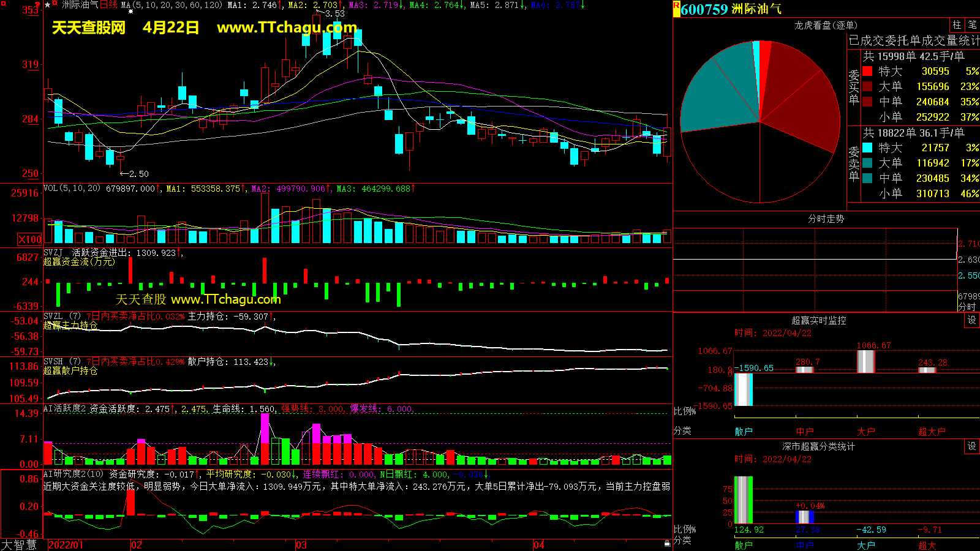Click the 龙虎看盘(逐单) panel header
Viewport: 980px width, 551px height.
[826, 25]
